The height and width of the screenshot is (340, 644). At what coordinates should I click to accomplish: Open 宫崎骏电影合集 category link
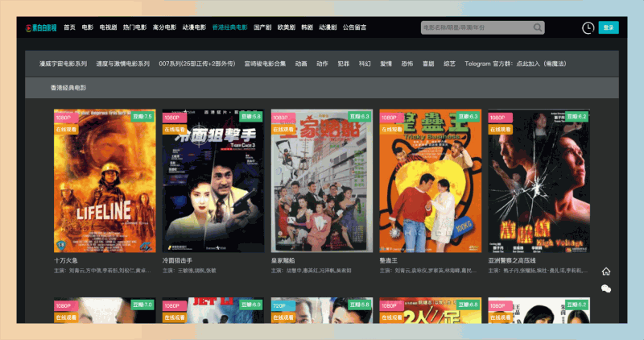pos(265,64)
